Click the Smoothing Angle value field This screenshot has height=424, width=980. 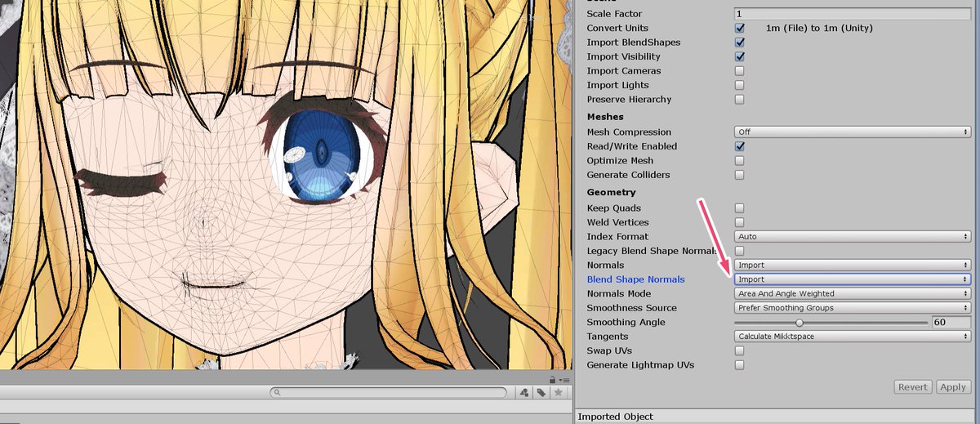tap(951, 322)
